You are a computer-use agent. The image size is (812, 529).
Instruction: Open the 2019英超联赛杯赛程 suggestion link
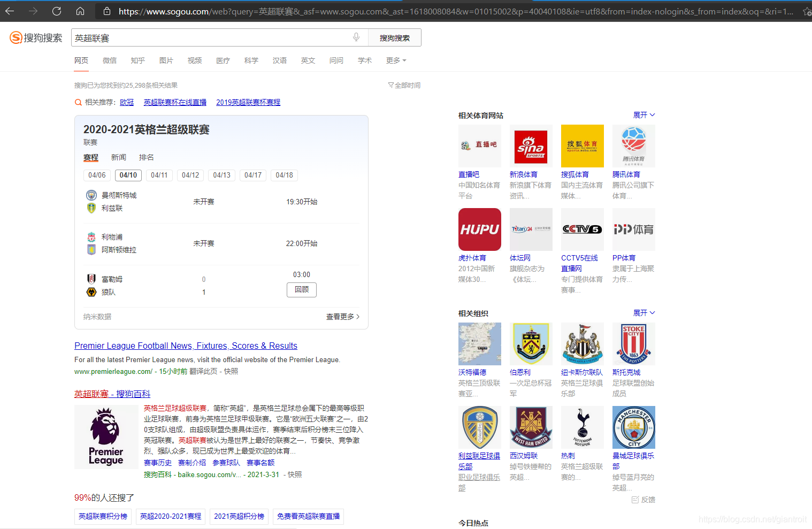point(248,102)
